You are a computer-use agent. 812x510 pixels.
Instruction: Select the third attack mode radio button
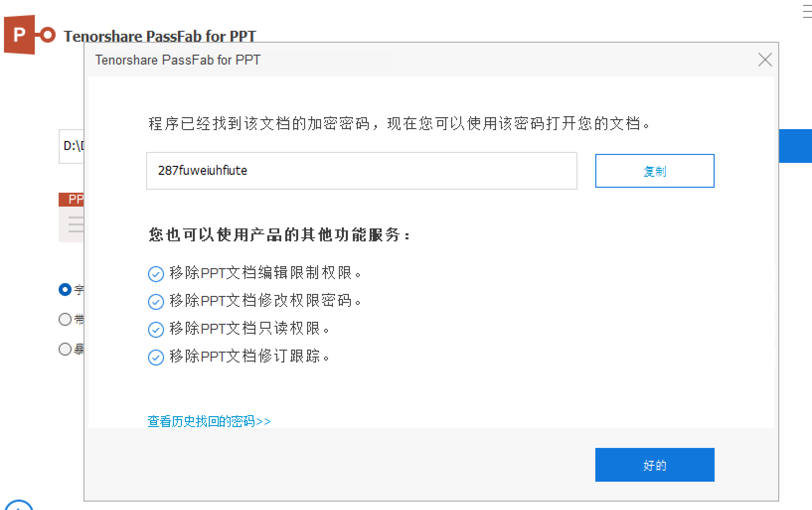[x=65, y=349]
